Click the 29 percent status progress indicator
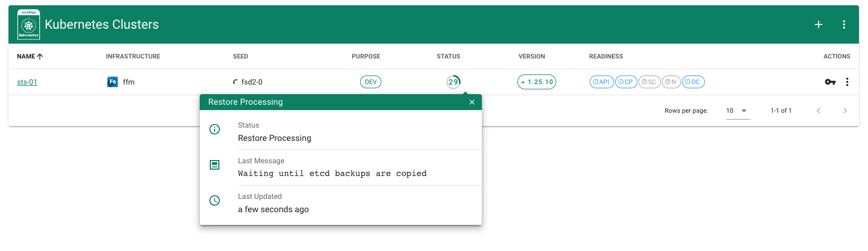Viewport: 868px width, 251px height. pos(453,82)
